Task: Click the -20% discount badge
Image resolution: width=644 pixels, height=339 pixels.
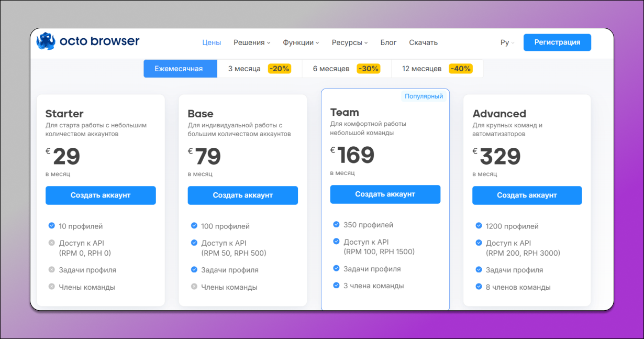Action: click(279, 69)
